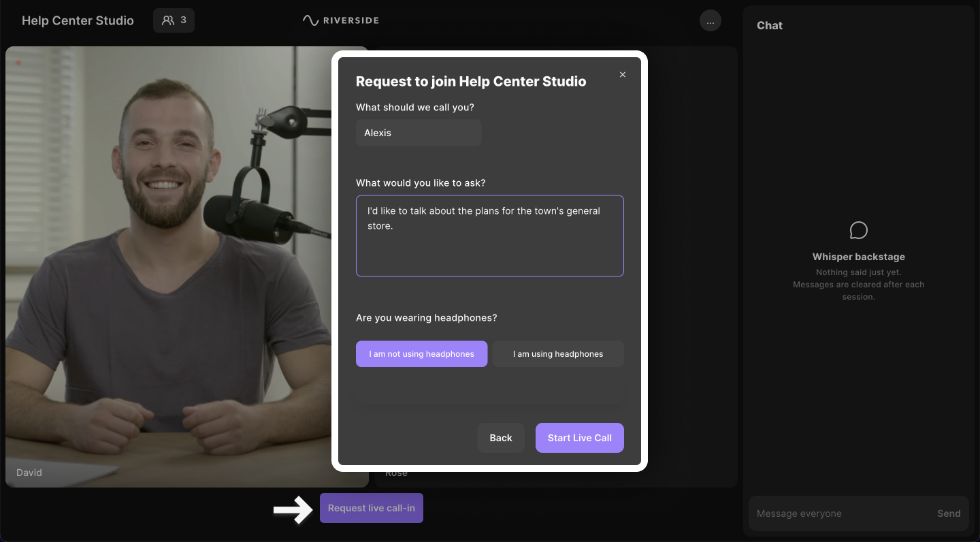Click the Request live call-in button
The height and width of the screenshot is (542, 980).
click(x=372, y=508)
